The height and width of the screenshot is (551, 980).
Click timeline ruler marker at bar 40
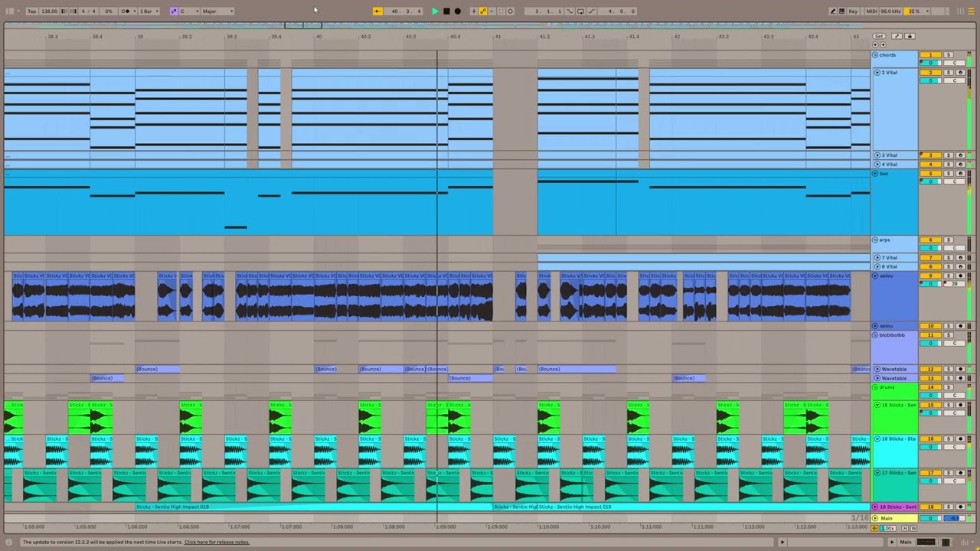319,37
